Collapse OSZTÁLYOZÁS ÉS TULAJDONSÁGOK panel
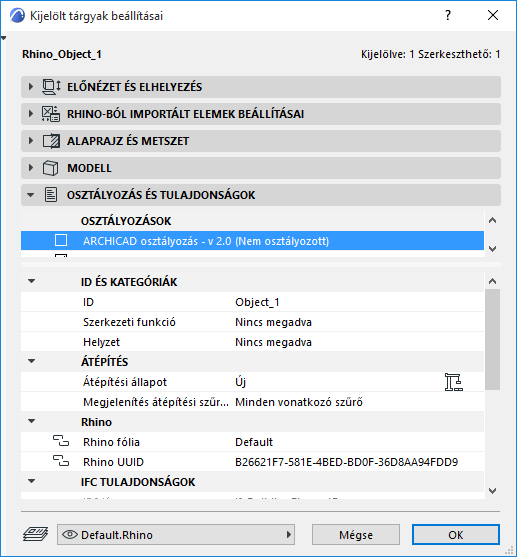Image resolution: width=517 pixels, height=557 pixels. (31, 195)
